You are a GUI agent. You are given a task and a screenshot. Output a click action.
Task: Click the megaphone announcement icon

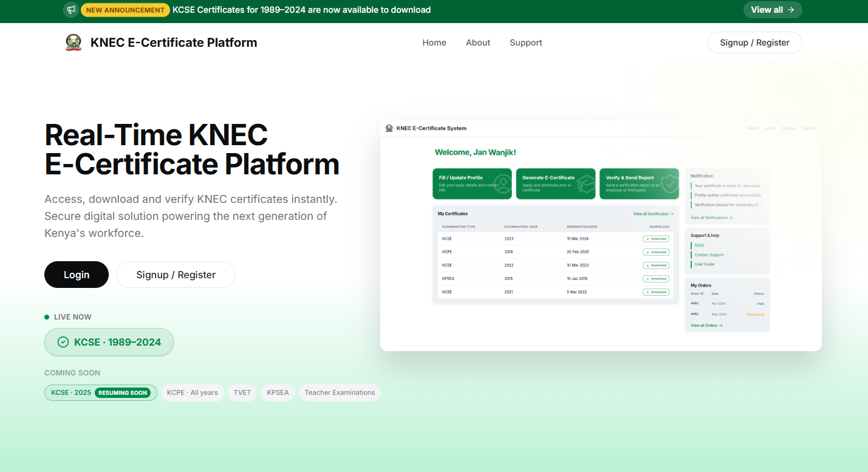[71, 10]
